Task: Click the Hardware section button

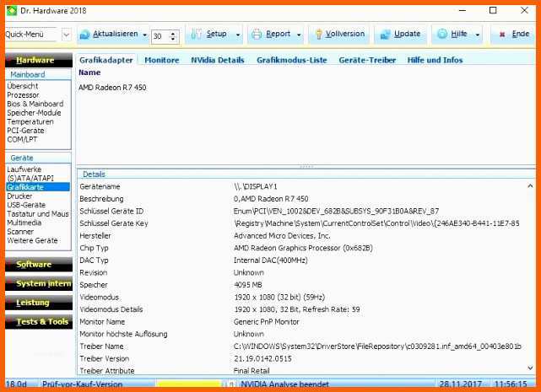Action: (x=39, y=60)
